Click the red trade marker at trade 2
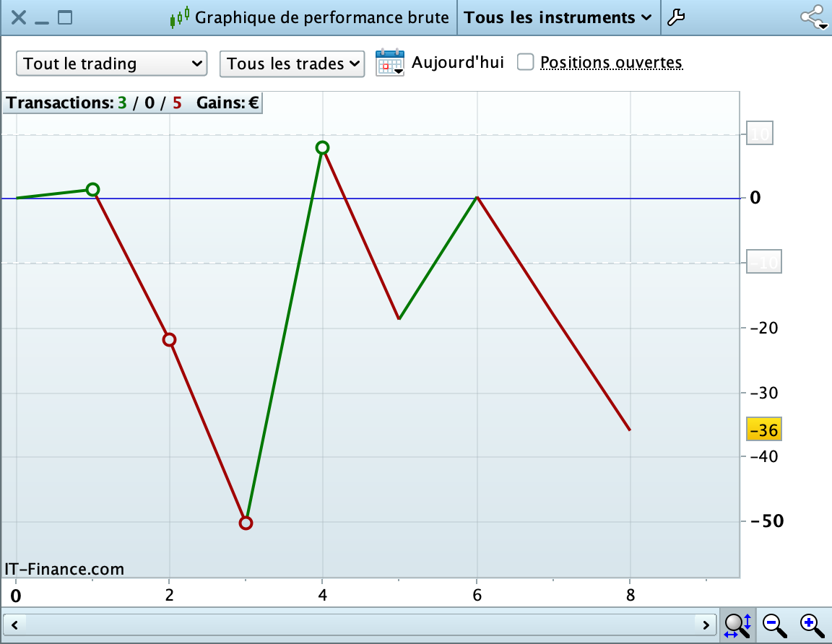The width and height of the screenshot is (832, 644). [169, 339]
